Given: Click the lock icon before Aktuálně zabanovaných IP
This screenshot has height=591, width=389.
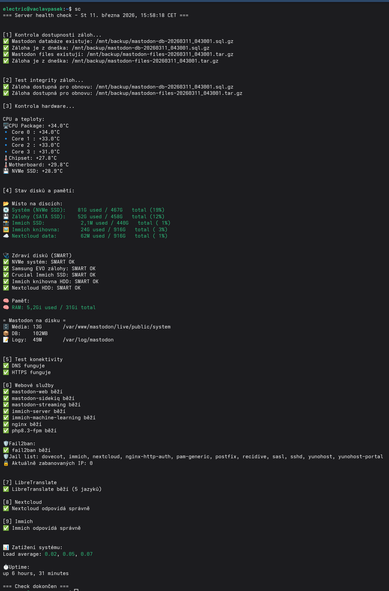Looking at the screenshot, I should [6, 463].
